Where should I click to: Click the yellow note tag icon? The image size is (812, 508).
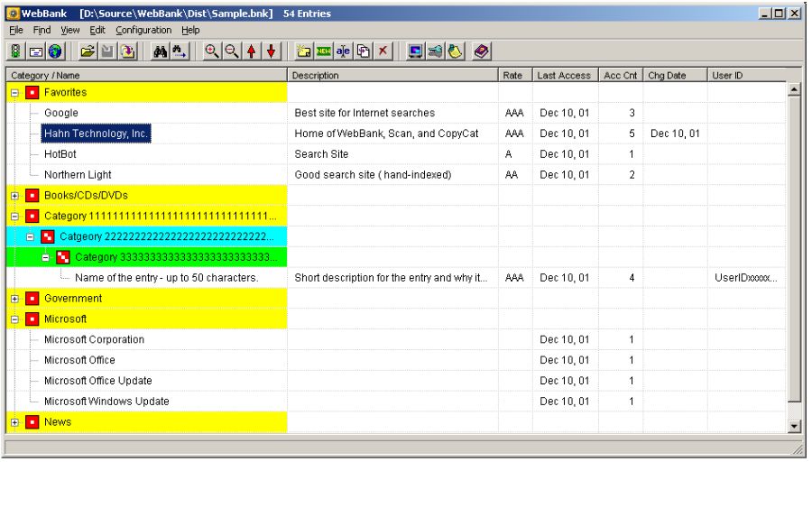click(x=455, y=51)
